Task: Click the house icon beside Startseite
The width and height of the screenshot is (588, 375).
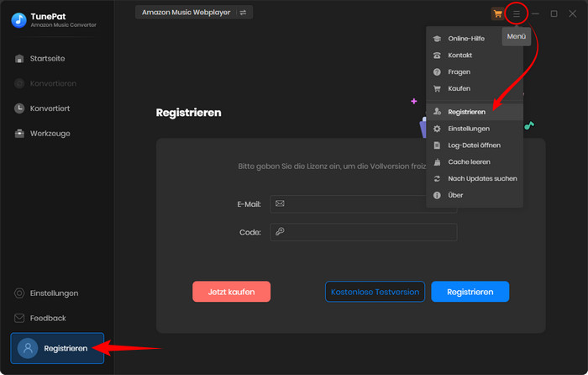Action: click(19, 59)
